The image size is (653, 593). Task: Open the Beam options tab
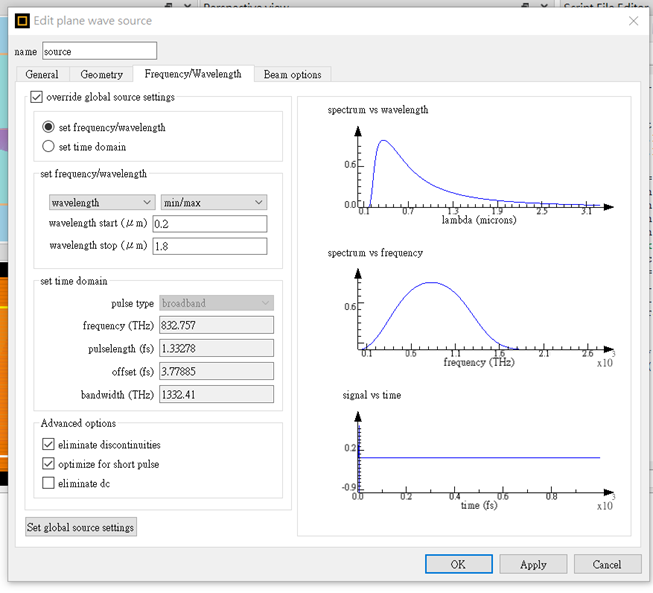292,74
